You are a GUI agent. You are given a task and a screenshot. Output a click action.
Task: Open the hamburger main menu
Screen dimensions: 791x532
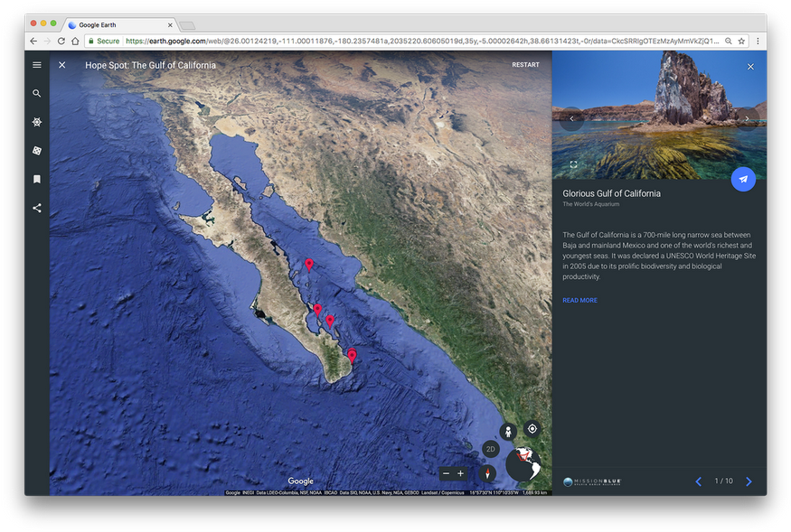tap(37, 64)
